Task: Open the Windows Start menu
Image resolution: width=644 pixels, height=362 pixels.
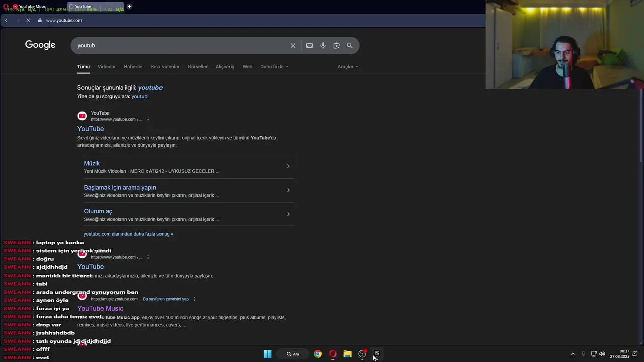Action: (267, 354)
